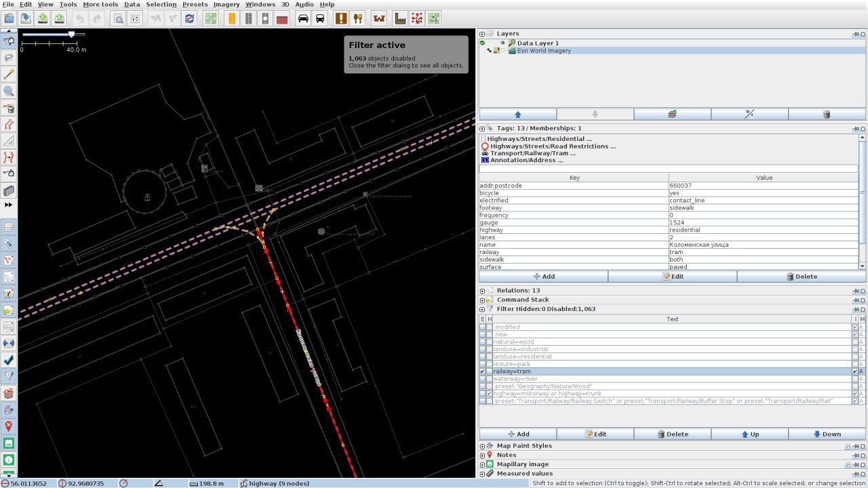Click the factory industrial preset icon
The image size is (868, 488).
point(400,18)
